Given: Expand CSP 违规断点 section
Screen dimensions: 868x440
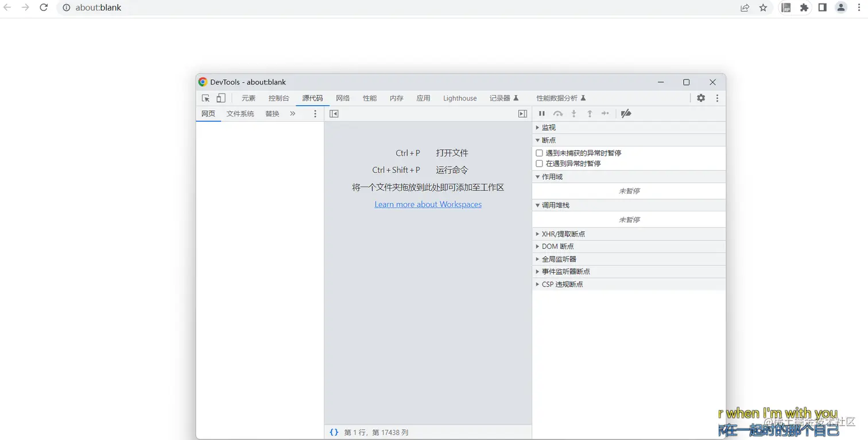Looking at the screenshot, I should click(x=629, y=284).
